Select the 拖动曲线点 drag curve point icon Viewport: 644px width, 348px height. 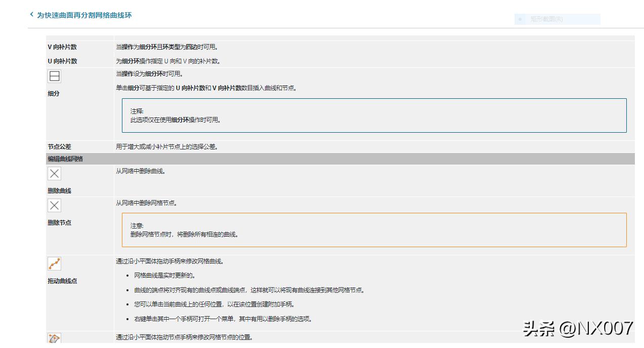coord(54,263)
